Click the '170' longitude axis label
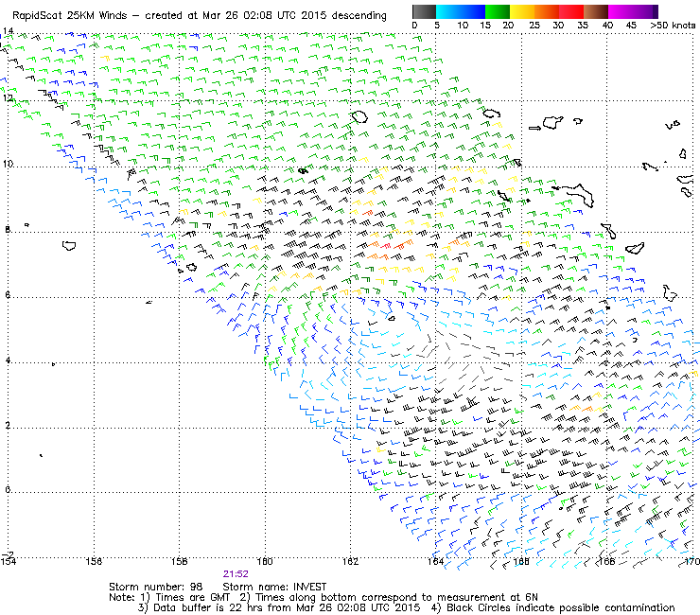Screen dimensions: 700x615 click(692, 561)
